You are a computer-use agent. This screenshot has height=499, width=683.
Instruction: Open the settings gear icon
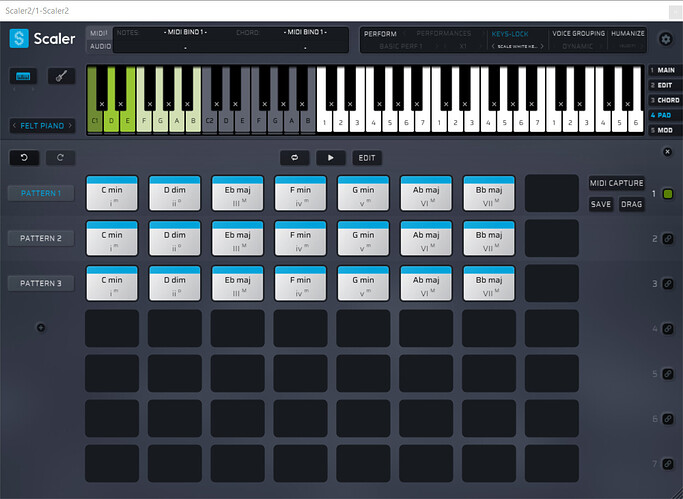666,39
